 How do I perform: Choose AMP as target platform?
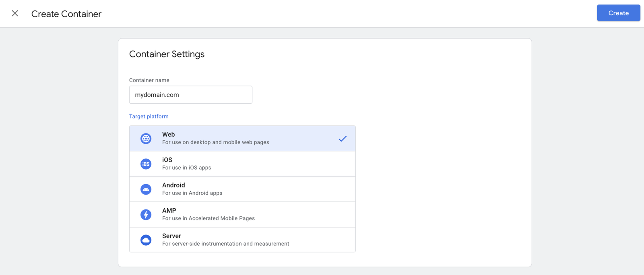tap(242, 214)
